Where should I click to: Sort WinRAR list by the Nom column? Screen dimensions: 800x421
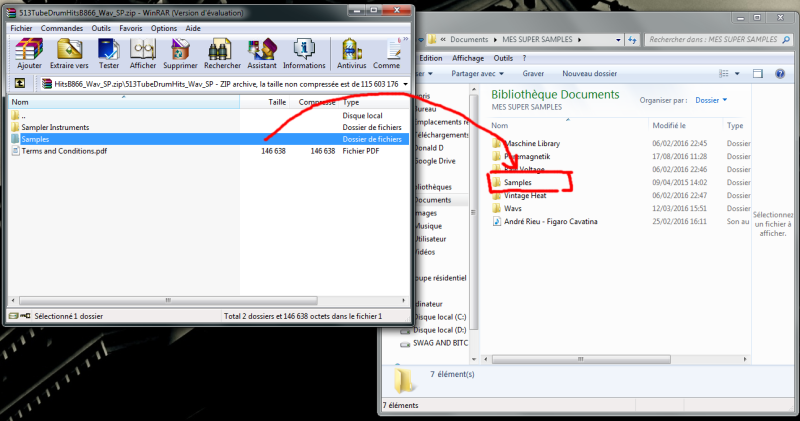124,102
